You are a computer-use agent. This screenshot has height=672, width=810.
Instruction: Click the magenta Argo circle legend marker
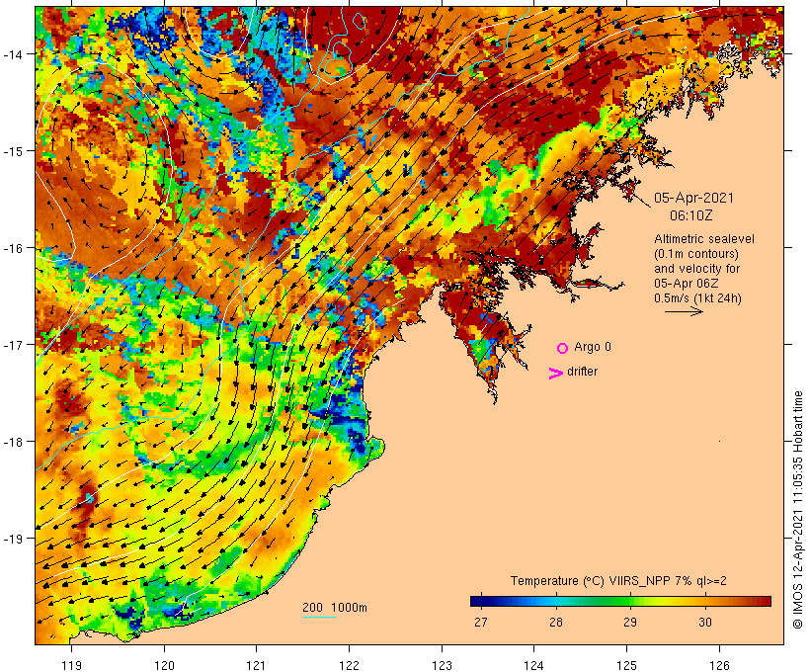coord(563,348)
